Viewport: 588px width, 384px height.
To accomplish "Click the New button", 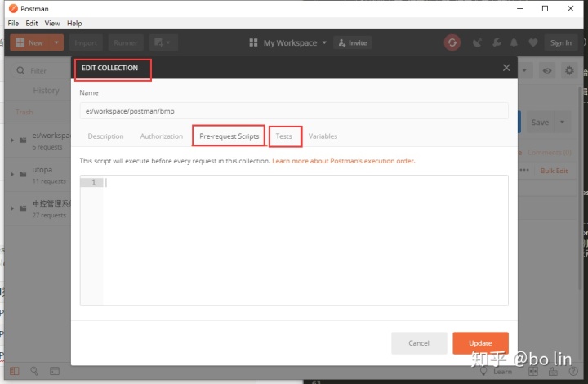I will 30,42.
